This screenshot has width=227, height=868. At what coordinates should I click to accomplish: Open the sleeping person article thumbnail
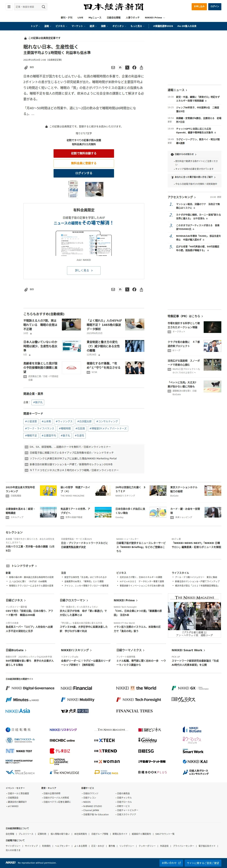click(x=94, y=189)
